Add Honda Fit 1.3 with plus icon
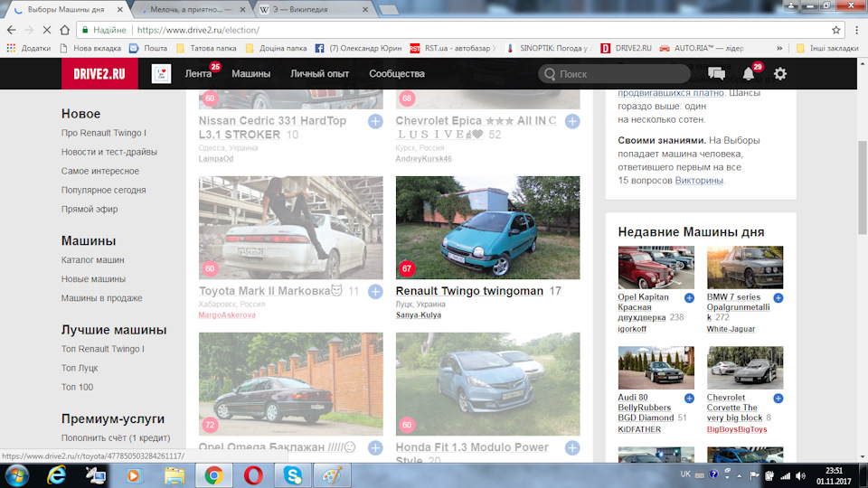 [x=572, y=447]
